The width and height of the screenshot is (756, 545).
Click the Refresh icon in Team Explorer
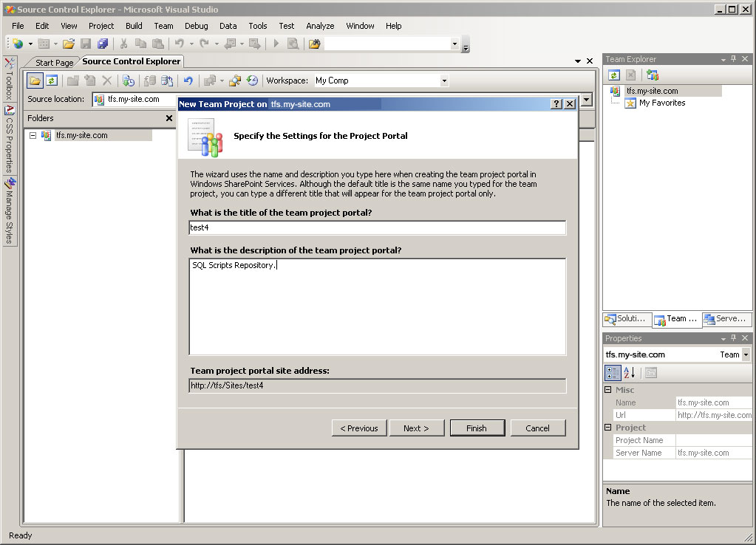tap(614, 75)
